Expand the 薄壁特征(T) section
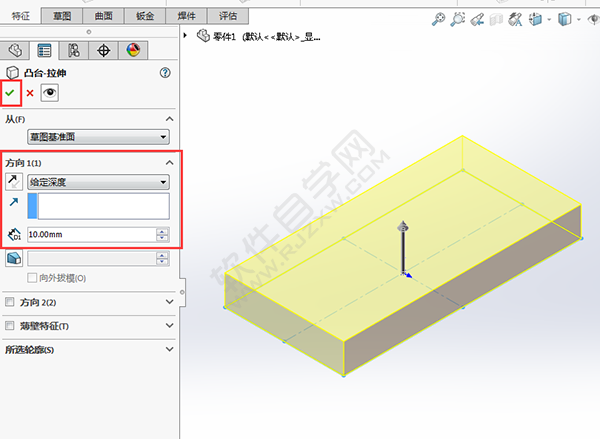600x439 pixels. coord(170,326)
